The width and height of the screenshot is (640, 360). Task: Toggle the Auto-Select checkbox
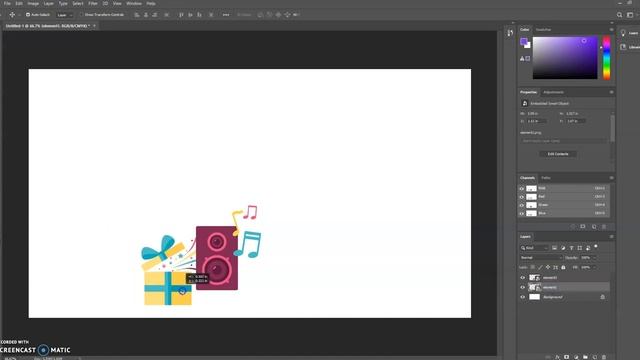pyautogui.click(x=28, y=15)
